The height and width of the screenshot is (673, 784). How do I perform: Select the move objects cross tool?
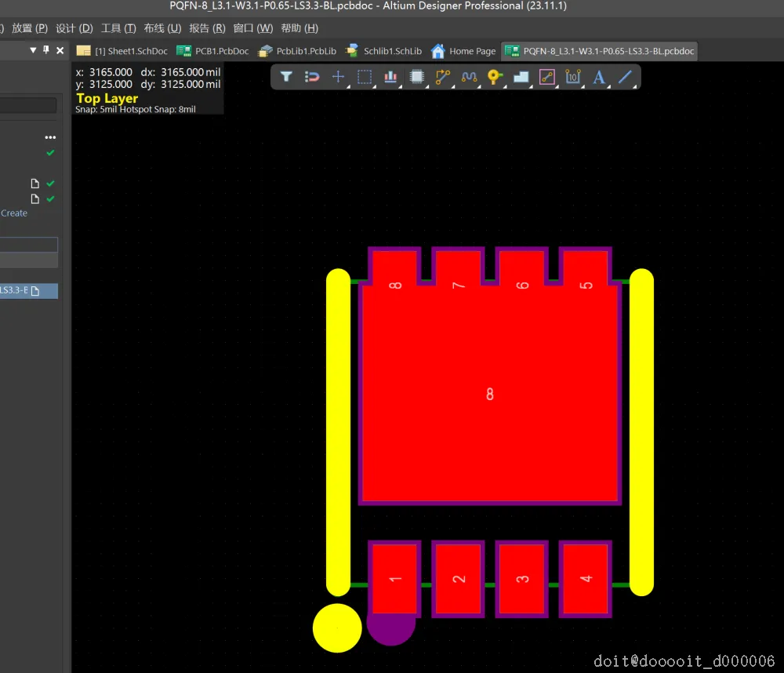pos(338,77)
